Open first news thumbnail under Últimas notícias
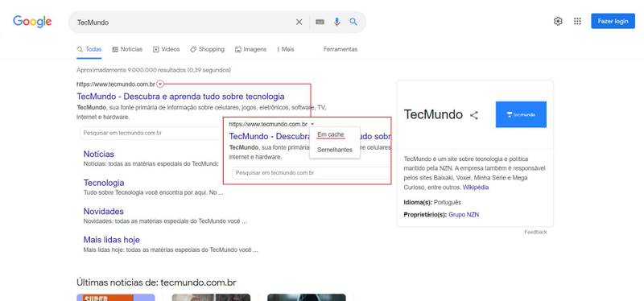Screen dimensions: 644x301 click(x=116, y=297)
